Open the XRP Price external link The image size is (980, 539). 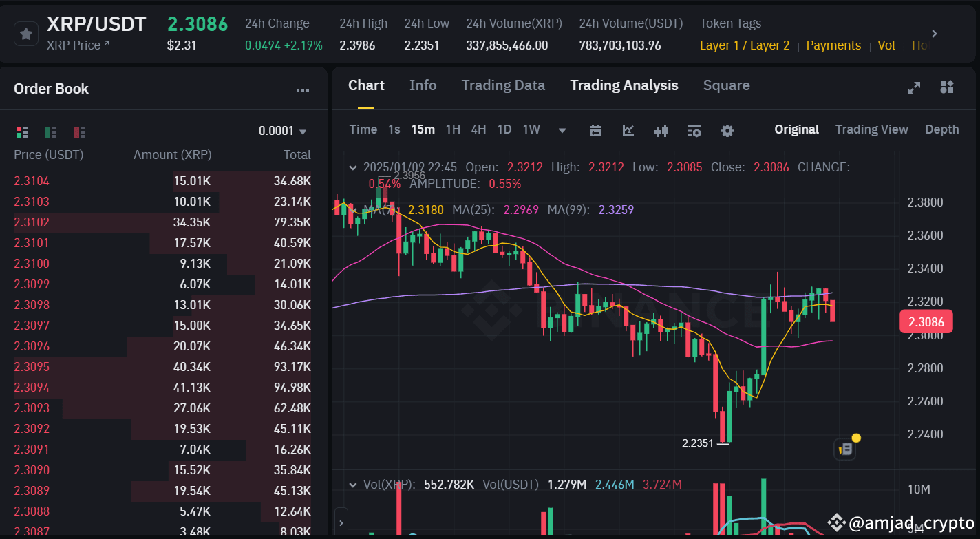[78, 45]
